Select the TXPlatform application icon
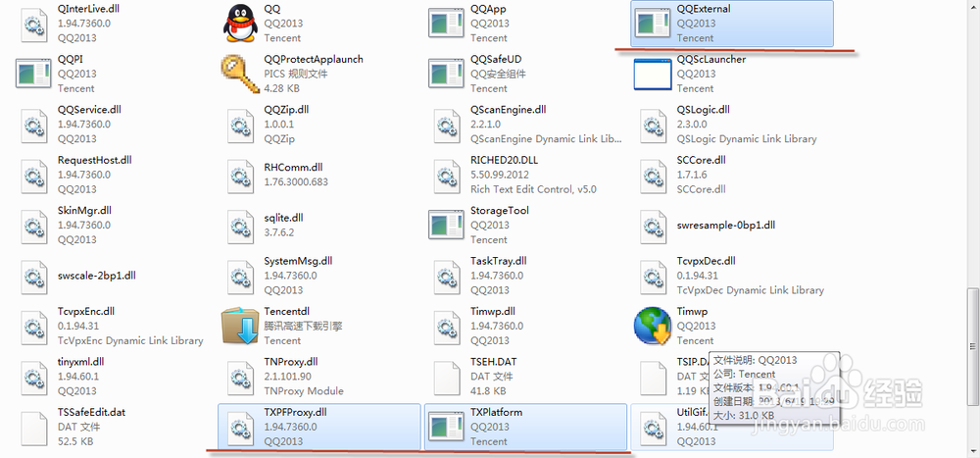The image size is (980, 458). pyautogui.click(x=447, y=426)
